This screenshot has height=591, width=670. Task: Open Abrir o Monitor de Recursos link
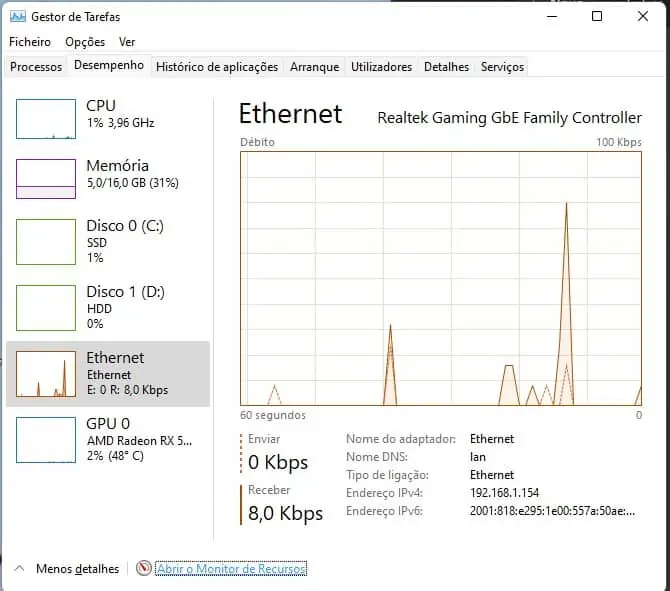coord(231,568)
